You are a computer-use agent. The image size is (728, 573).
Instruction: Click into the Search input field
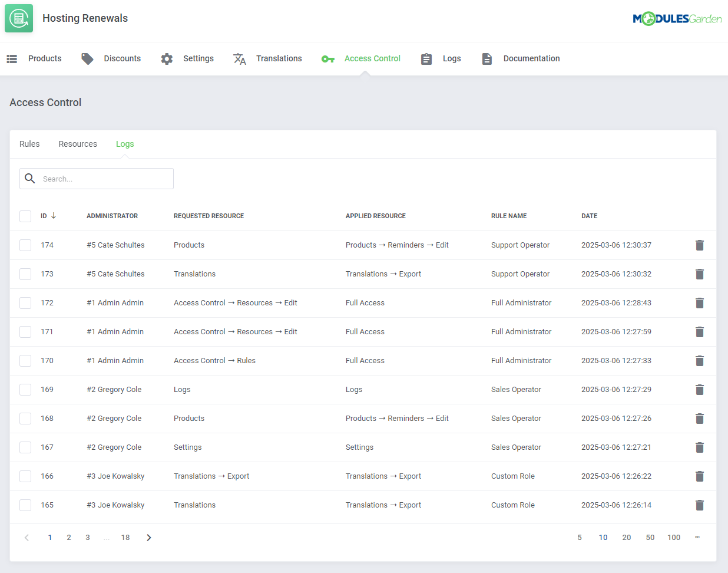tap(97, 179)
